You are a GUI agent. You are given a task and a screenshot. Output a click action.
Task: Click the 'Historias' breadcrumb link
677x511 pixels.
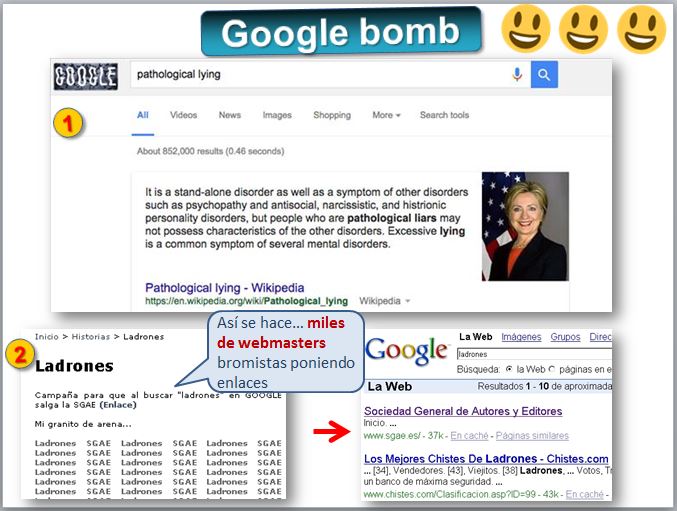click(91, 337)
